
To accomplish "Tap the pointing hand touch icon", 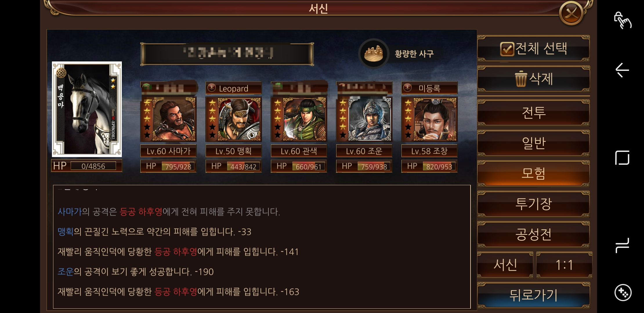I will click(622, 20).
